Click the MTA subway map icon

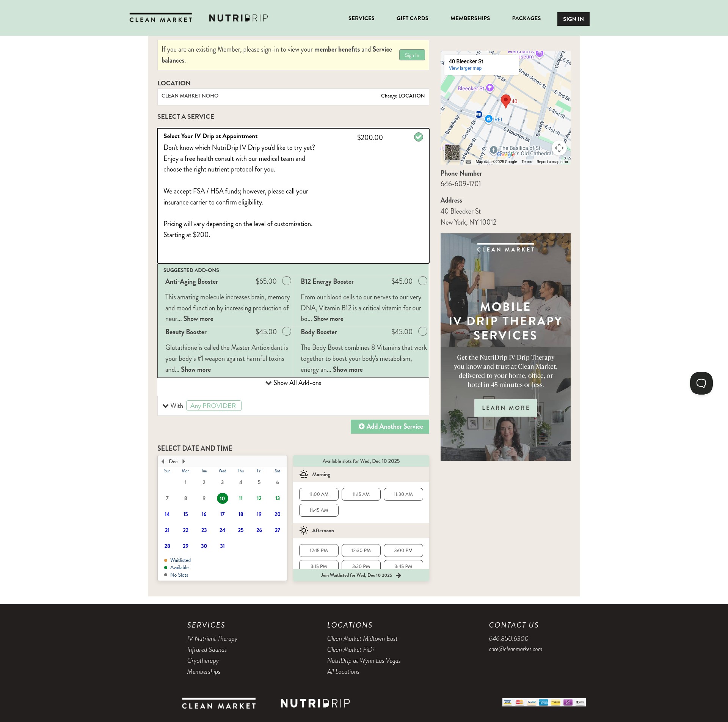point(479,114)
